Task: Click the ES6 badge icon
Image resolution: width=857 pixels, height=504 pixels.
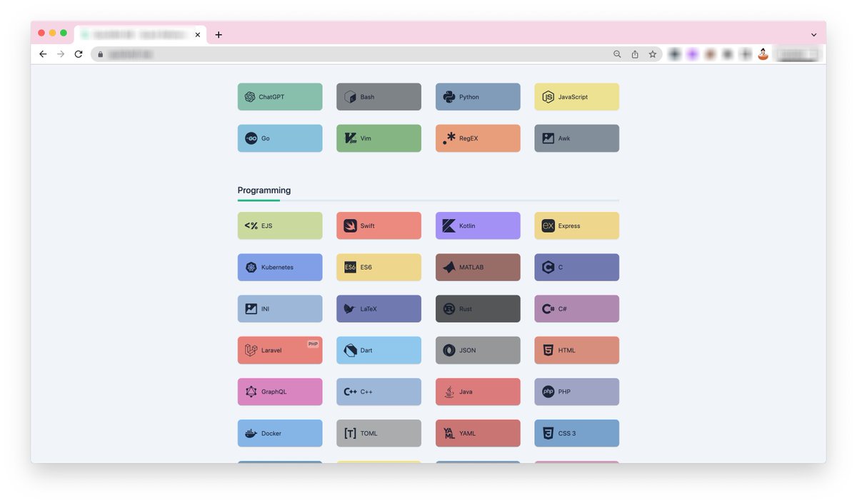Action: 350,267
